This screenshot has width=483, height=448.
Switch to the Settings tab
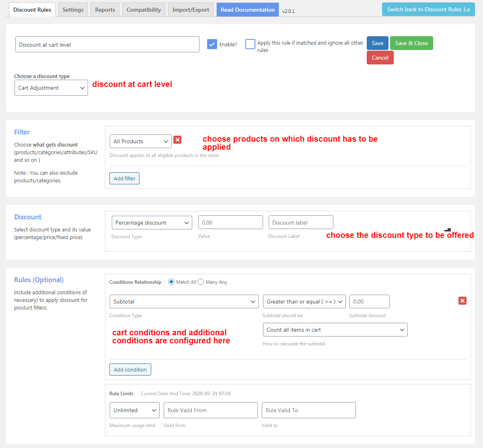(73, 10)
